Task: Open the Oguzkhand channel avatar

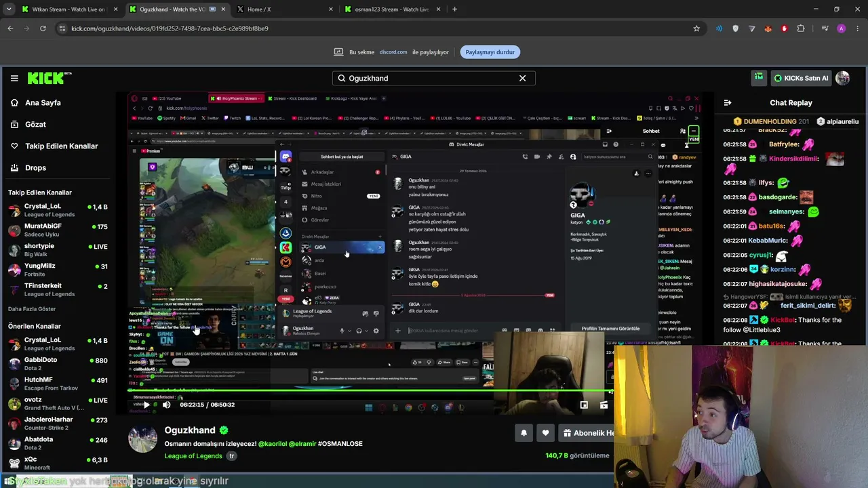Action: (142, 439)
